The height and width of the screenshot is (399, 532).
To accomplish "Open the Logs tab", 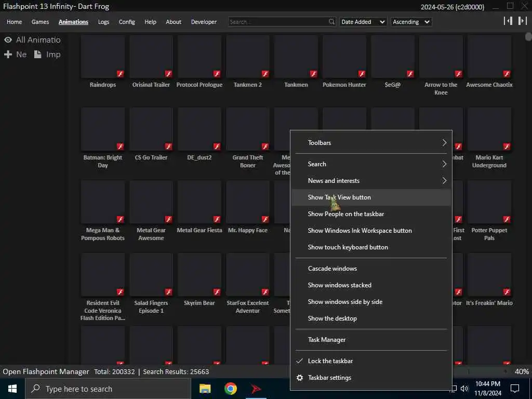I will tap(103, 22).
